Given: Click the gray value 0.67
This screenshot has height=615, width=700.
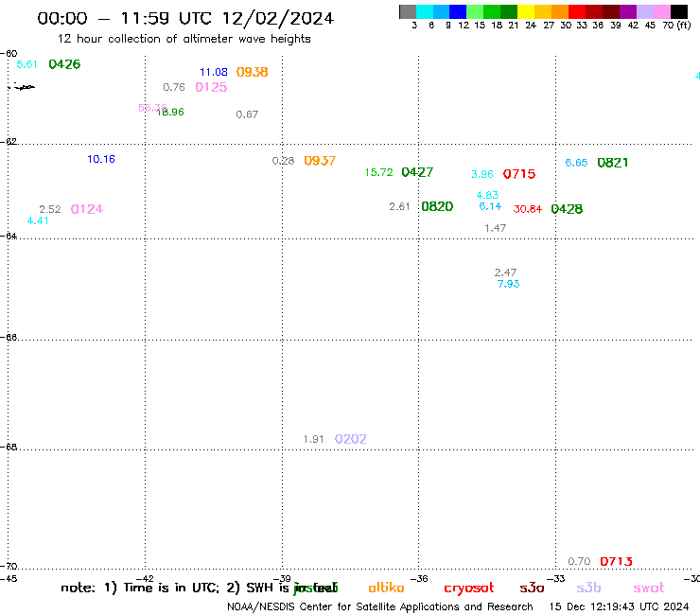Looking at the screenshot, I should pos(247,114).
